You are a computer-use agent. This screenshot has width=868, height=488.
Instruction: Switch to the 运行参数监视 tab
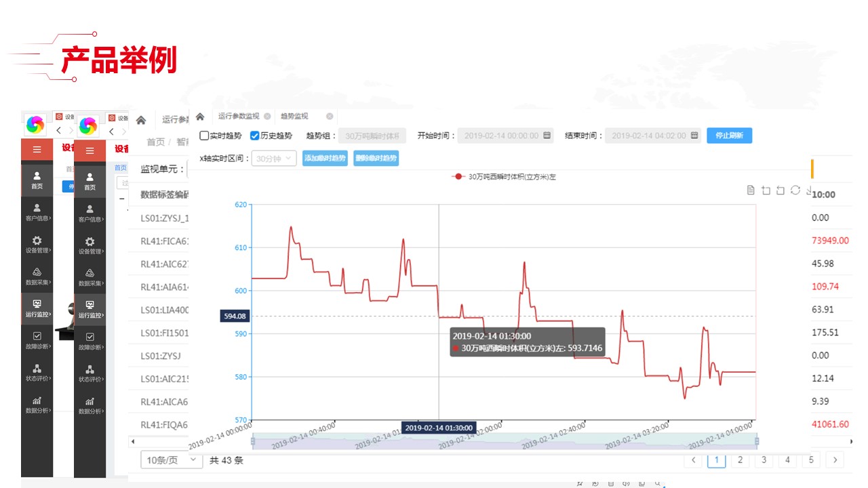tap(239, 116)
